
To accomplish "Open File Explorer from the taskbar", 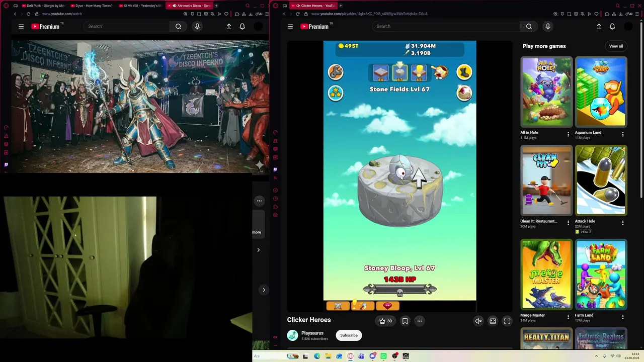I will tap(328, 356).
